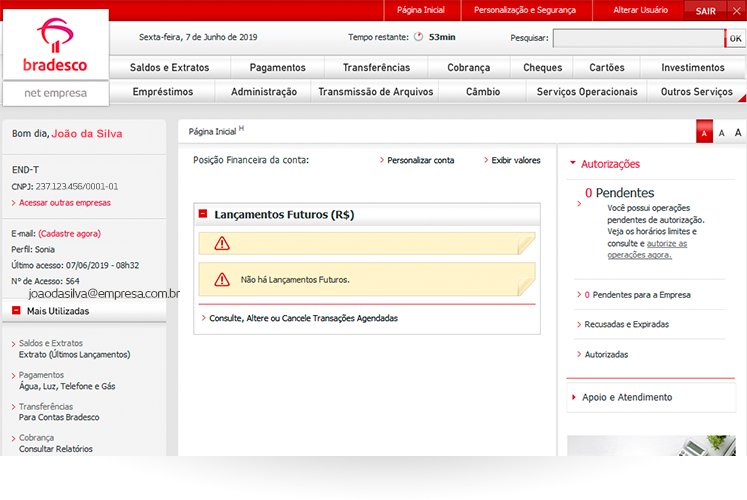747x500 pixels.
Task: Select the largest font size 'A' icon
Action: pos(738,133)
